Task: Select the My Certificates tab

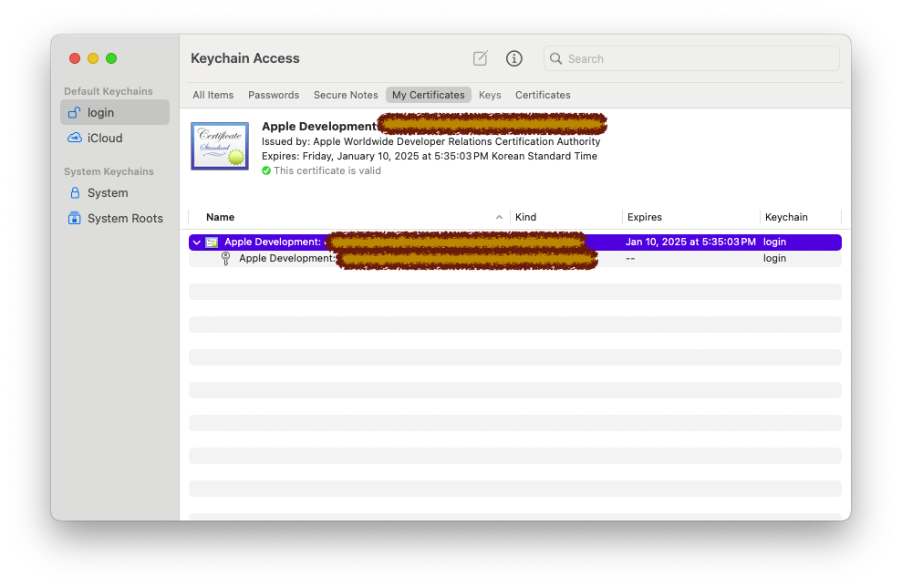Action: pos(429,95)
